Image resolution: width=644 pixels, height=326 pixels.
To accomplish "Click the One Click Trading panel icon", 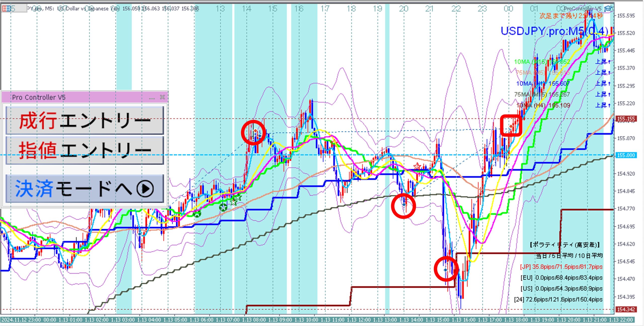I will click(x=6, y=9).
